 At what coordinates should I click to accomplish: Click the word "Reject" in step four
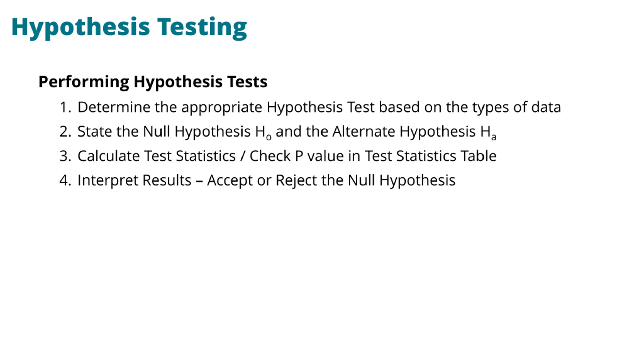pos(296,181)
